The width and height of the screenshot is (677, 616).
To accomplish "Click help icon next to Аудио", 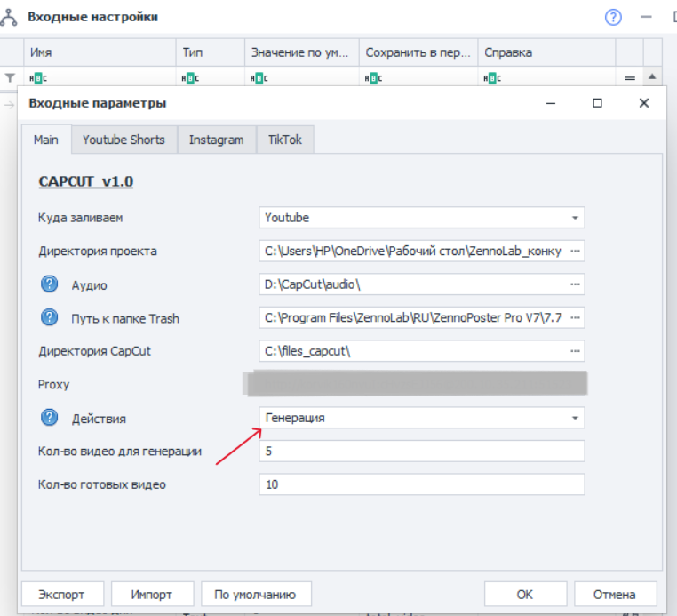I will pyautogui.click(x=49, y=284).
